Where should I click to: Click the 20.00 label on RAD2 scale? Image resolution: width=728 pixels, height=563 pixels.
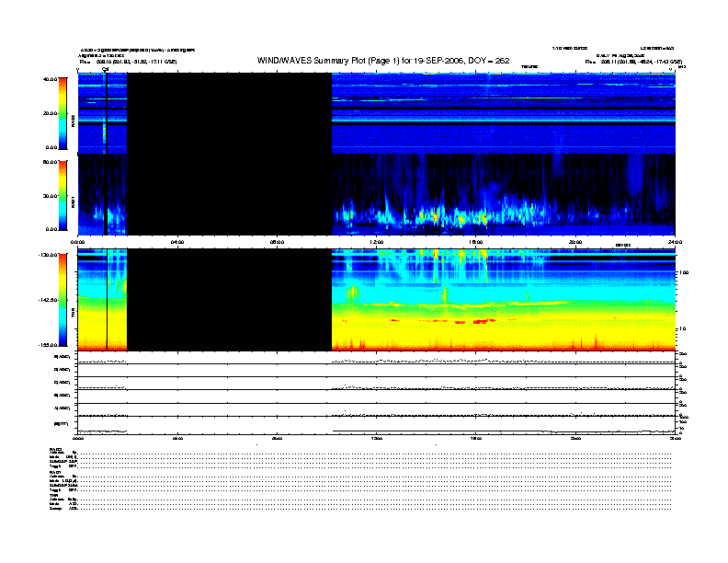click(x=50, y=113)
